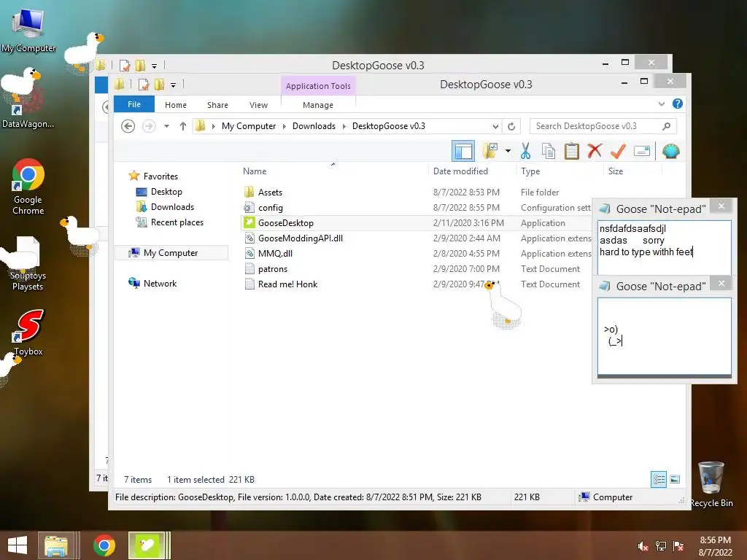Open the Manage ribbon tab
Viewport: 747px width, 560px height.
[x=318, y=105]
